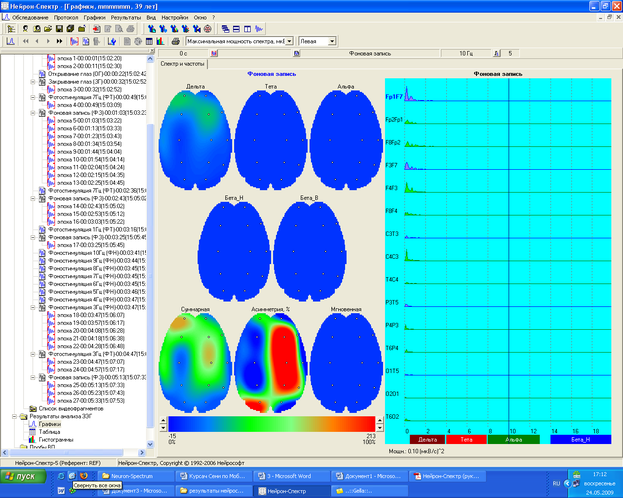This screenshot has width=623, height=498.
Task: Open the Графики menu
Action: [x=94, y=17]
